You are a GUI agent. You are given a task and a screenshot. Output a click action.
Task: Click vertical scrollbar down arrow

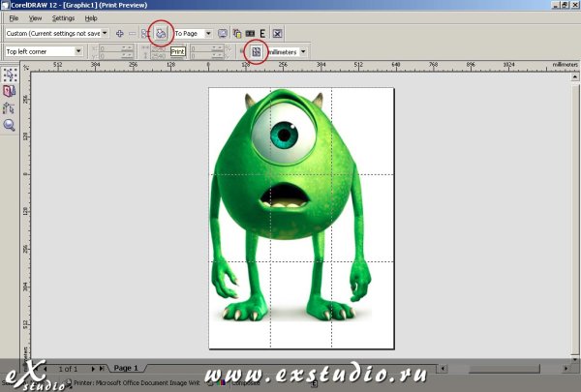click(x=574, y=359)
